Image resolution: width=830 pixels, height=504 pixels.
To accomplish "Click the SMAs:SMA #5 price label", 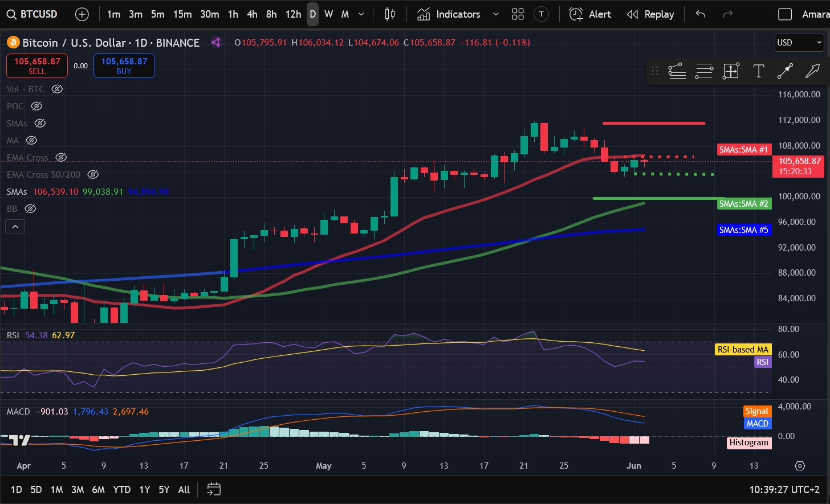I will [744, 230].
